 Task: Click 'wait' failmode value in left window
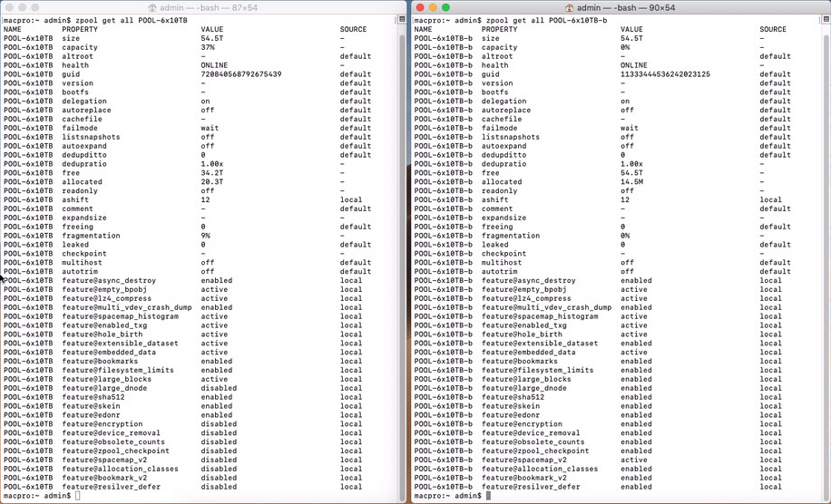(210, 128)
